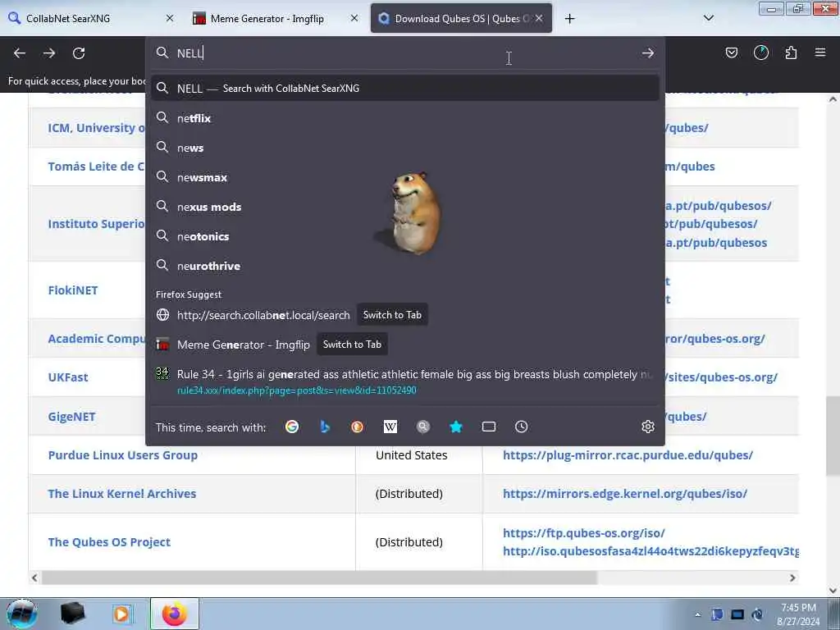Switch to the CollabNet SearXNG tab
The width and height of the screenshot is (840, 630).
click(x=92, y=18)
